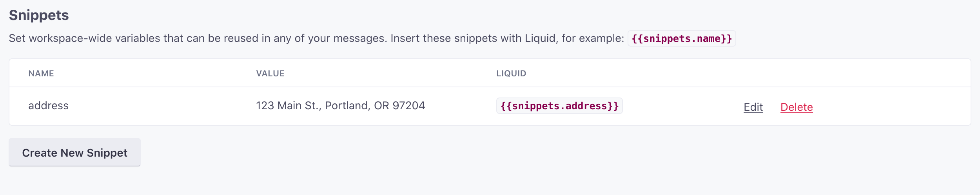Click the word Liquid in the description
Screen dimensions: 980x195
point(541,38)
